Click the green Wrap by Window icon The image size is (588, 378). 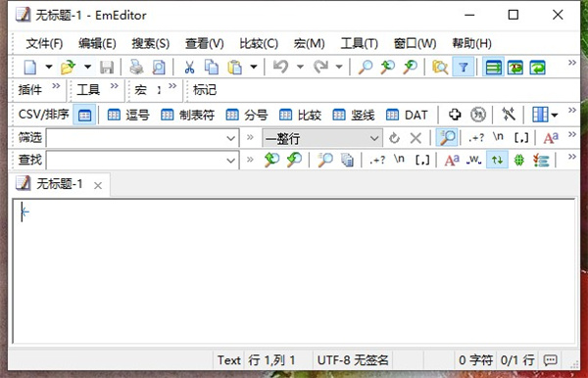537,68
